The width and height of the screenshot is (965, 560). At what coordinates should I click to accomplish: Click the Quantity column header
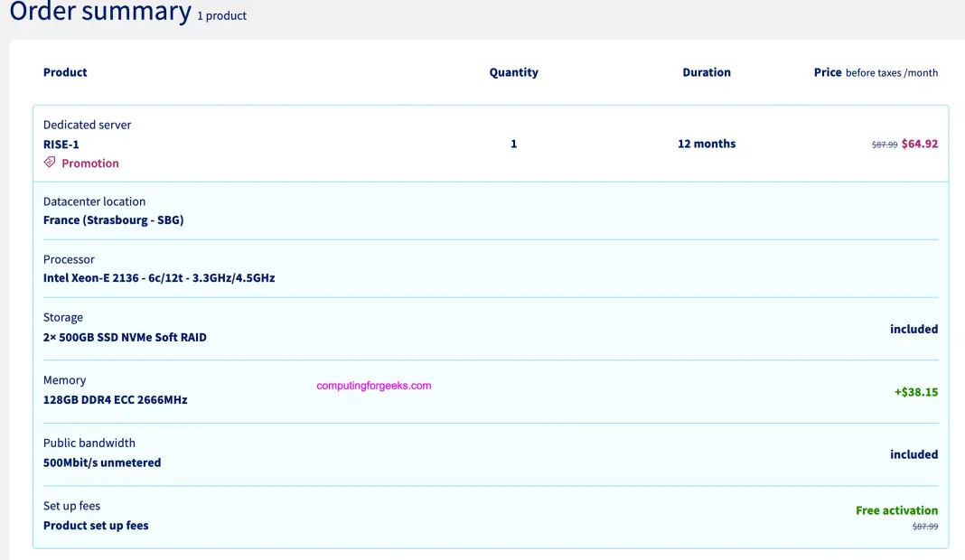tap(513, 72)
